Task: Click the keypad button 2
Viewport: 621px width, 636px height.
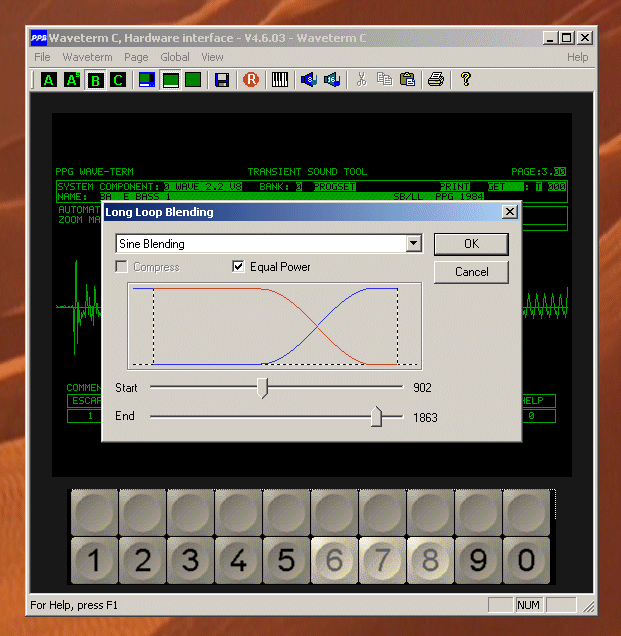Action: point(142,560)
